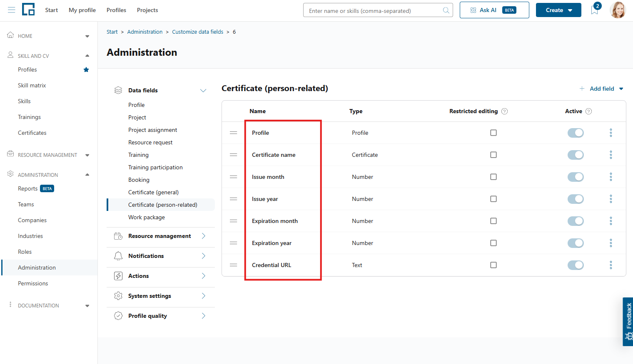Click the company logo icon

point(28,9)
